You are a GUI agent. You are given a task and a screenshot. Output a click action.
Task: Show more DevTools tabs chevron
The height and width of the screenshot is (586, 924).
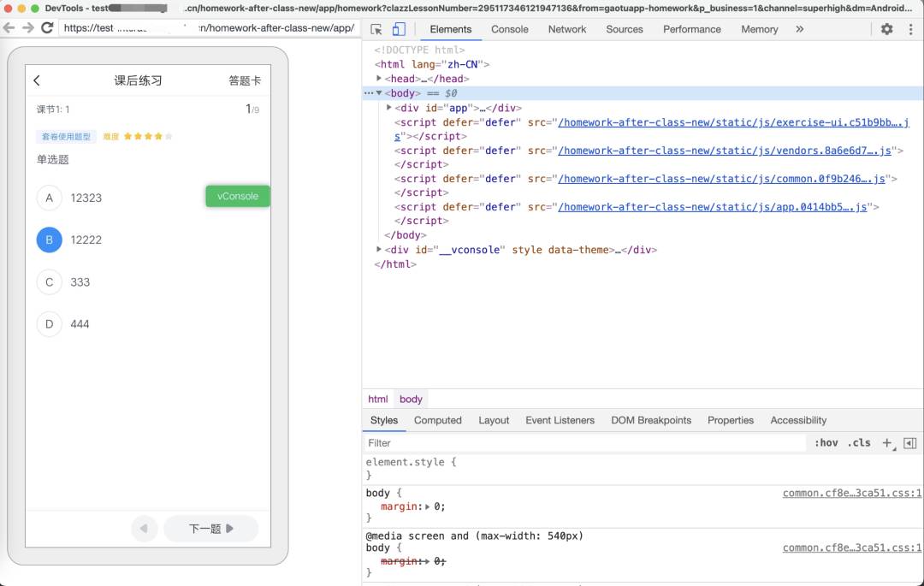point(800,29)
